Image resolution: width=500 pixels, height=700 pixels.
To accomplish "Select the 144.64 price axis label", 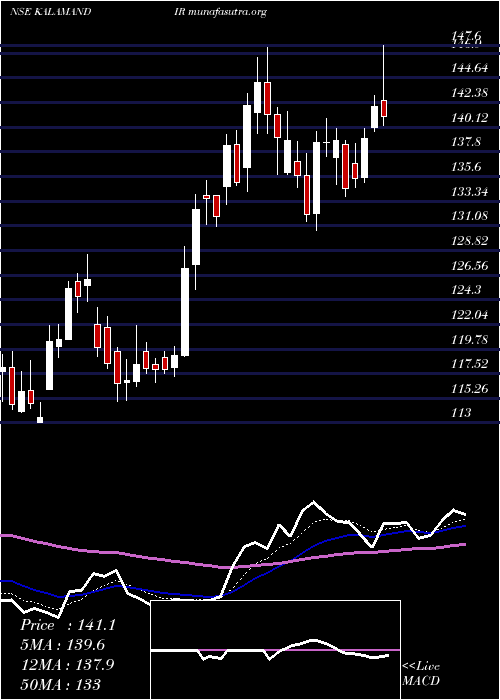I will 470,69.
